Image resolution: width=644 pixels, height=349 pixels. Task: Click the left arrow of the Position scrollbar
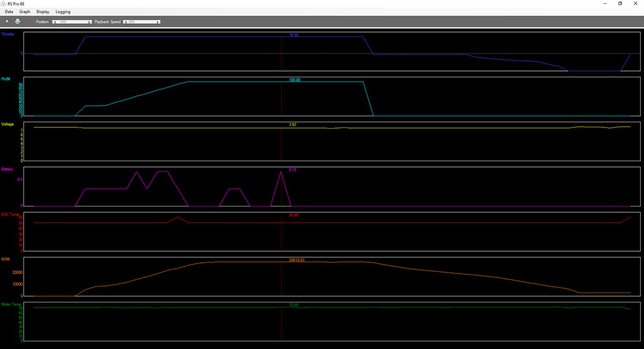click(x=55, y=22)
